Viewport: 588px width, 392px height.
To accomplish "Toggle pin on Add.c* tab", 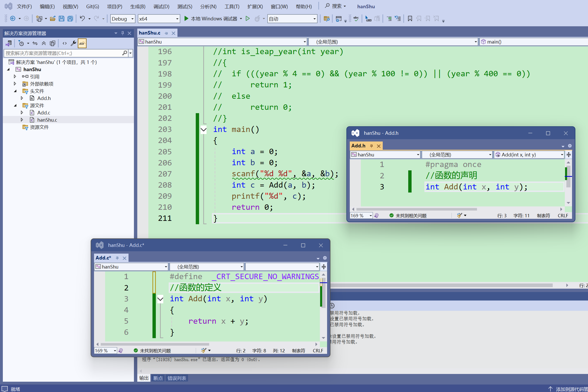I will pyautogui.click(x=117, y=258).
